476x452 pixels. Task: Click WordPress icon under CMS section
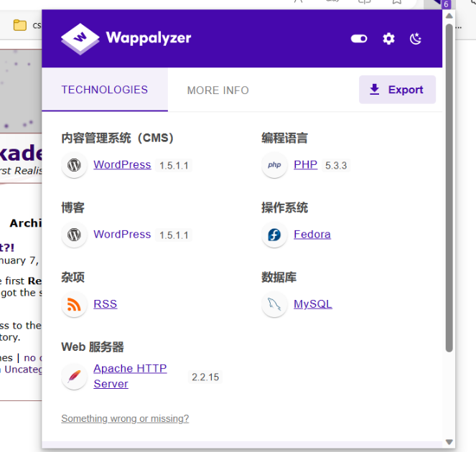pos(73,165)
